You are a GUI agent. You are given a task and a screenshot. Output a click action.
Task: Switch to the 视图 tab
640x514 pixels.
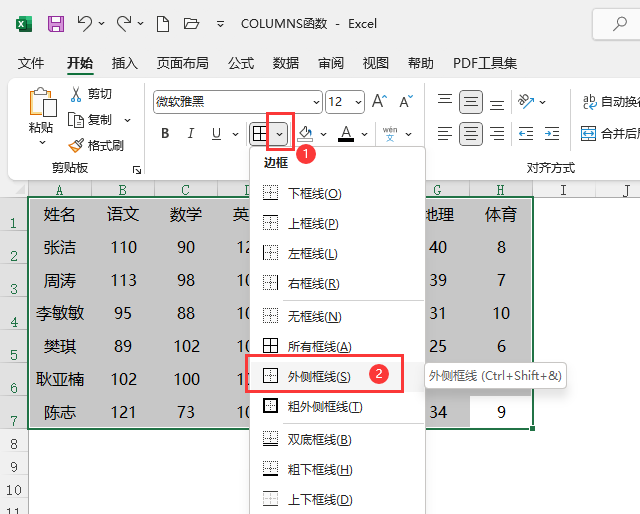click(376, 63)
